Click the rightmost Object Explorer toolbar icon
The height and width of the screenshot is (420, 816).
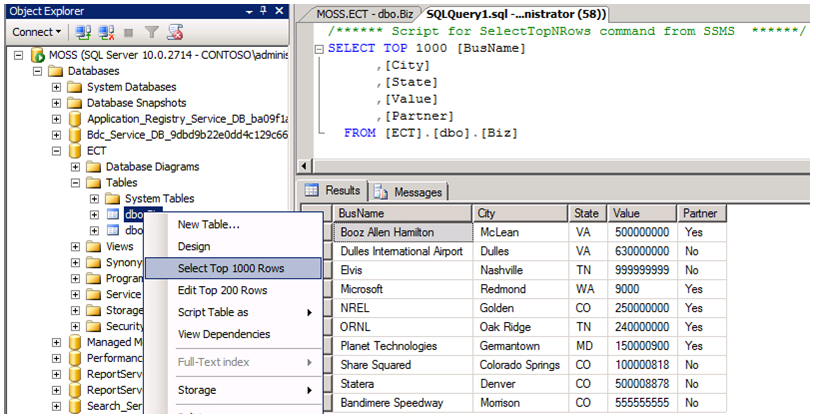(x=175, y=32)
